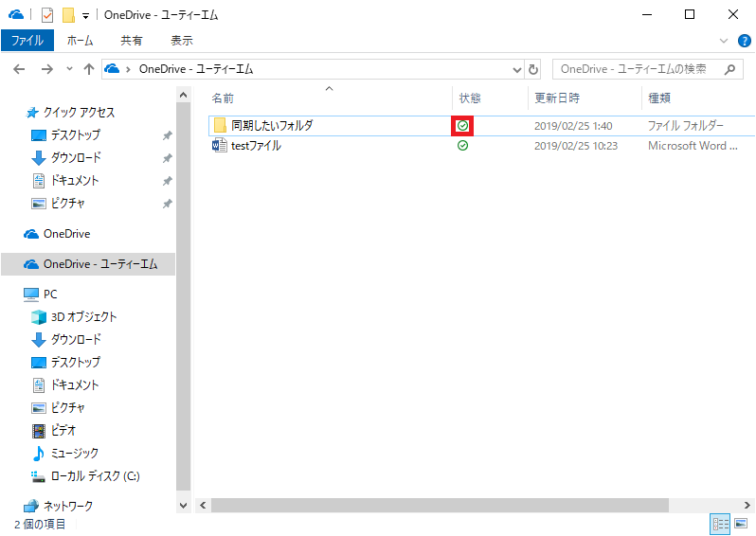756x536 pixels.
Task: Go up one folder level
Action: [x=89, y=69]
